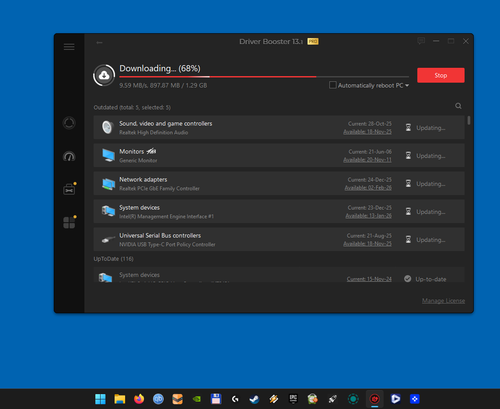Open the Available: 20-Nov-11 link for Generic Monitor
The width and height of the screenshot is (500, 409).
(367, 160)
